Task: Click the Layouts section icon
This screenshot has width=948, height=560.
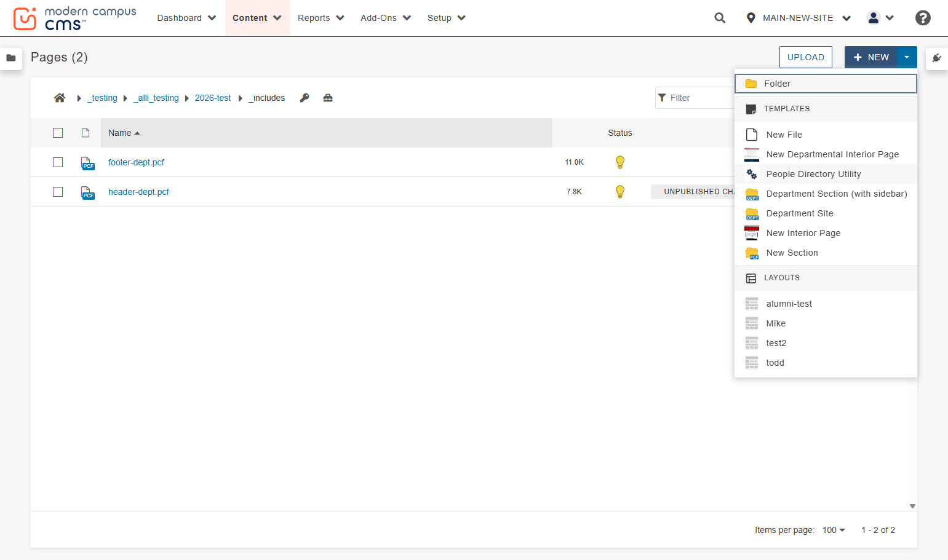Action: (x=751, y=278)
